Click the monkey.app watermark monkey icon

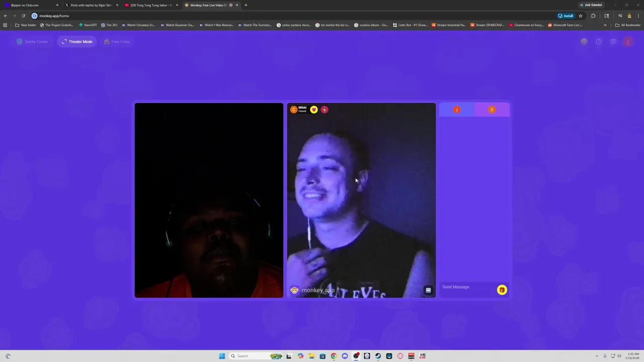coord(294,290)
